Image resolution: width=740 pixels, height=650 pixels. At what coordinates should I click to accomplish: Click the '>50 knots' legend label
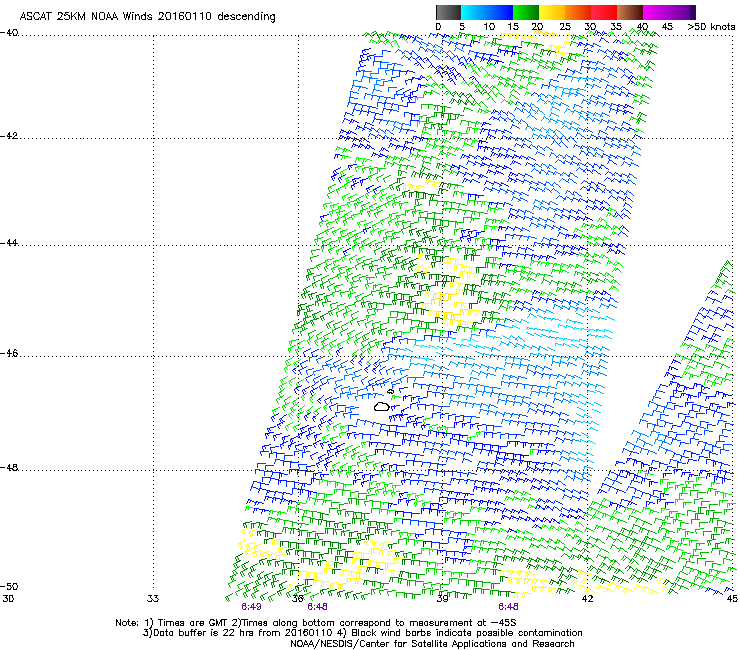tap(711, 27)
